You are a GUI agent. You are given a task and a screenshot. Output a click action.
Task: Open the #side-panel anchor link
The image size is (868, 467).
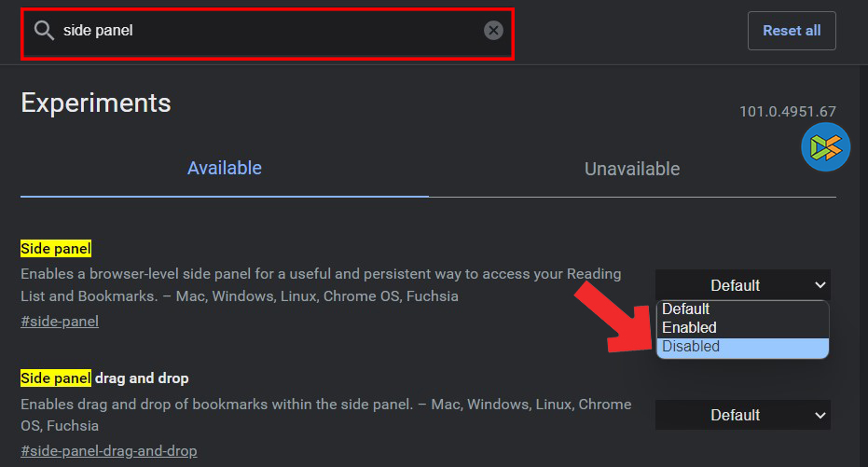coord(60,322)
